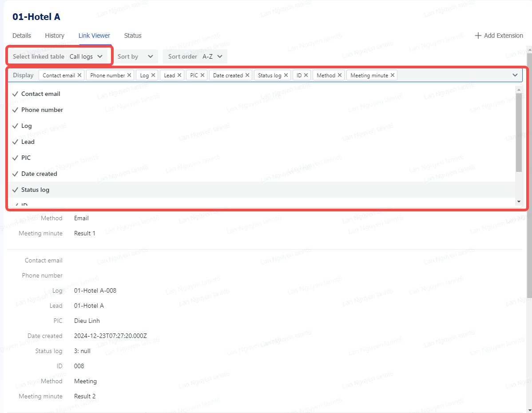The height and width of the screenshot is (413, 532).
Task: Remove the Status log tag
Action: 286,75
